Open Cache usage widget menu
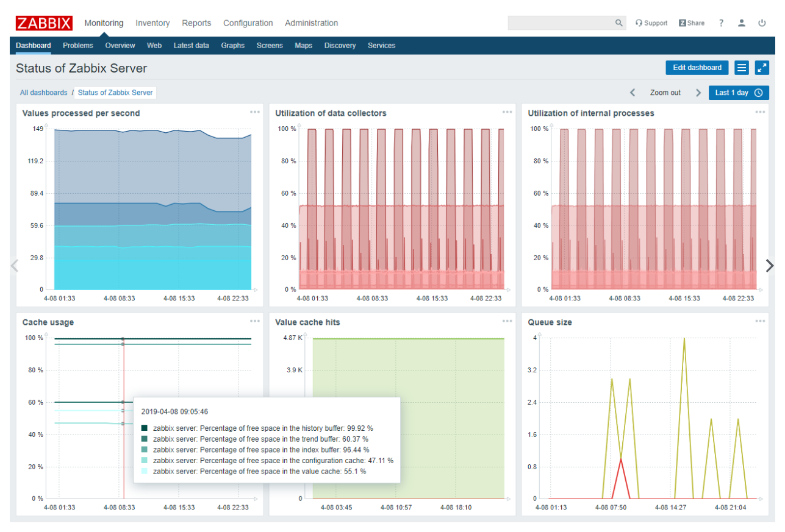 tap(254, 321)
